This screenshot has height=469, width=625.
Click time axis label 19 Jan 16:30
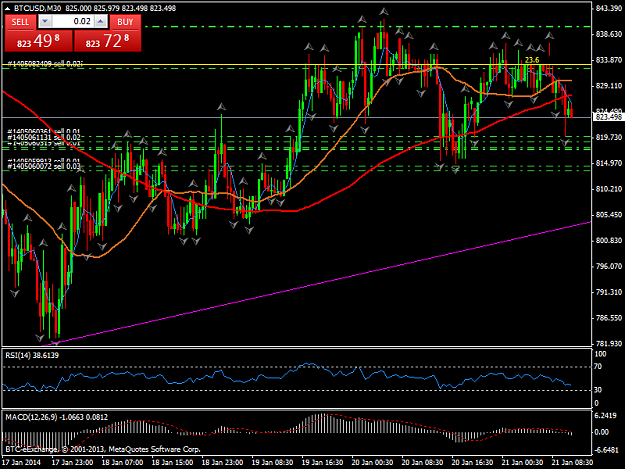(x=322, y=462)
